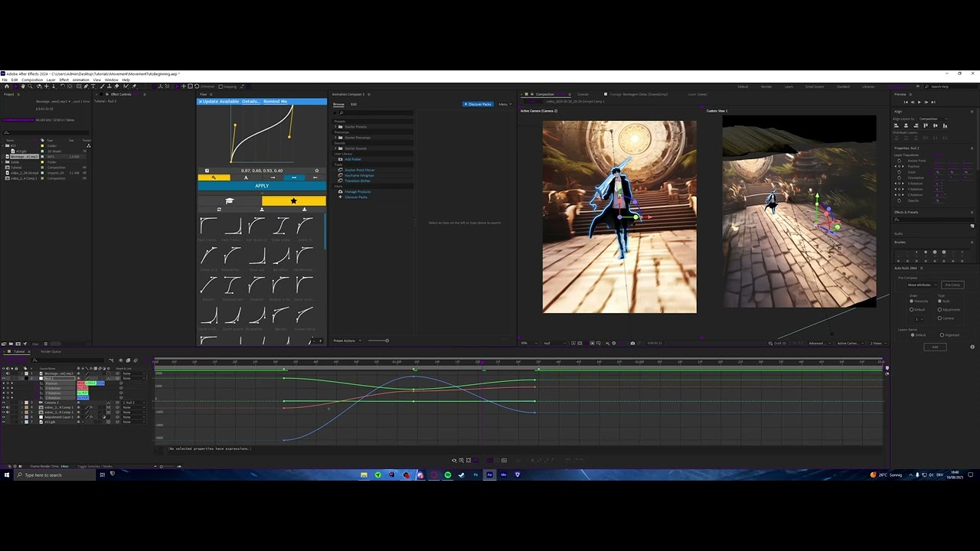Expand the Starter Presets folder
This screenshot has width=980, height=551.
(x=335, y=127)
